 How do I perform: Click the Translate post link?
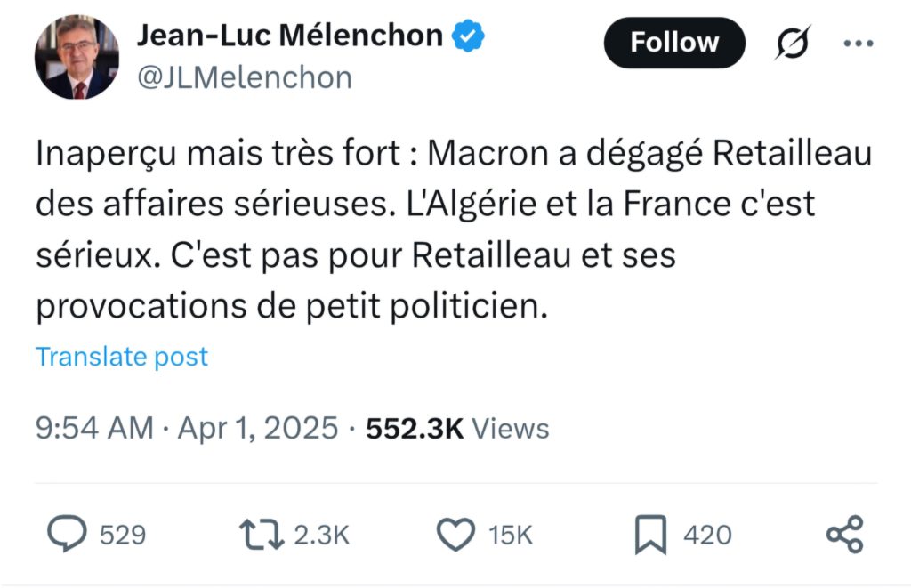pyautogui.click(x=122, y=357)
